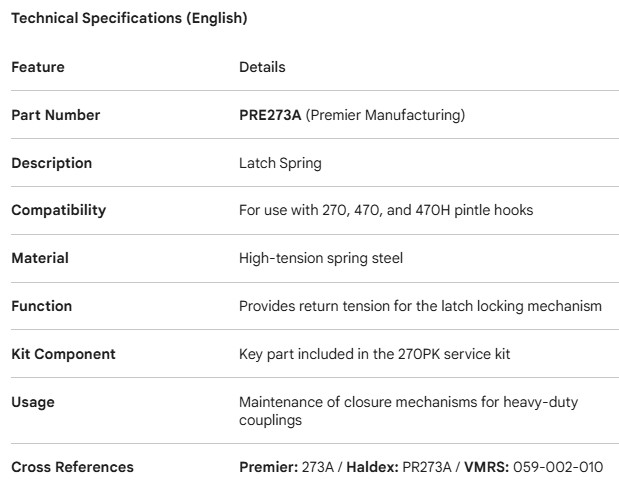Image resolution: width=619 pixels, height=488 pixels.
Task: Click the closure mechanisms maintenance text
Action: (x=408, y=410)
